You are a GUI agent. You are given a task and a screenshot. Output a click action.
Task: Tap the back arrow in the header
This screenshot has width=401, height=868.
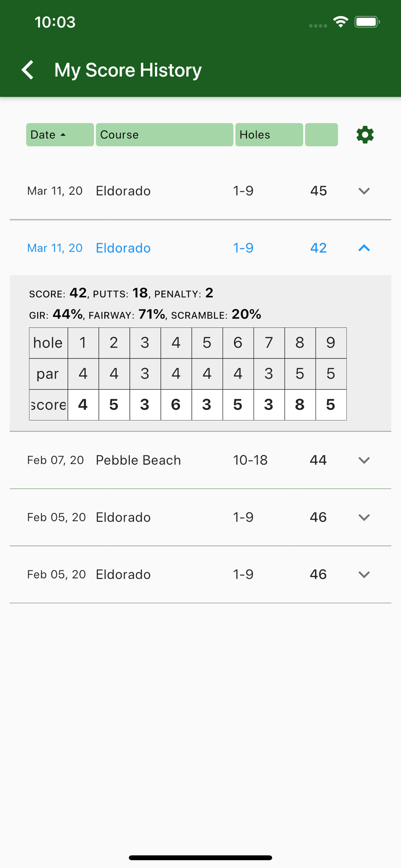tap(28, 70)
